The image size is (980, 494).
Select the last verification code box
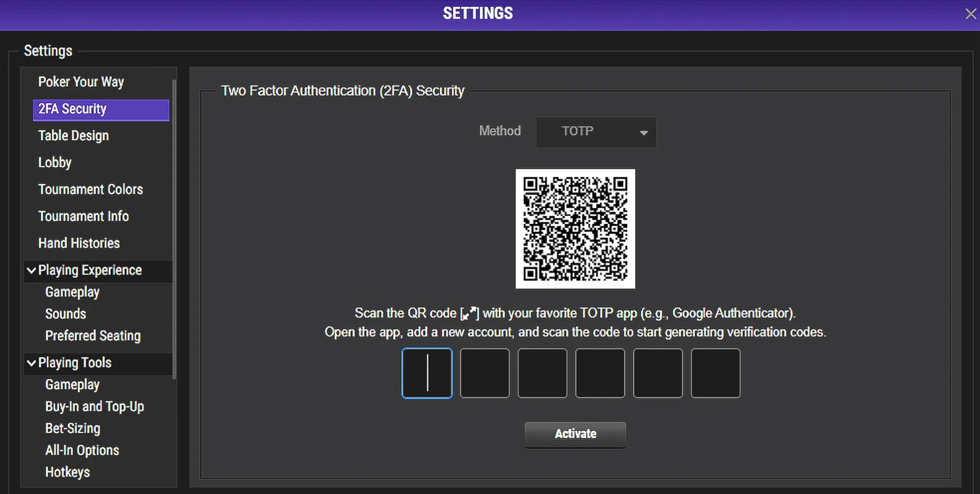tap(715, 373)
